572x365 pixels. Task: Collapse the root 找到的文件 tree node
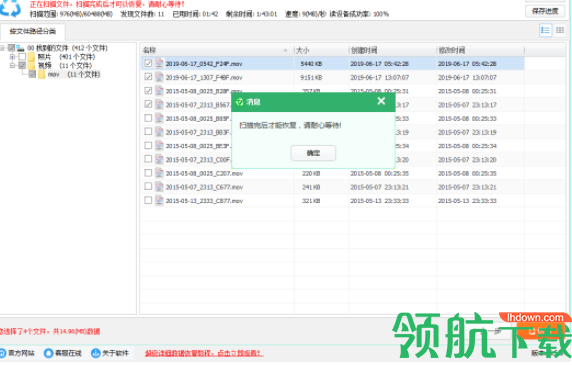click(x=2, y=48)
